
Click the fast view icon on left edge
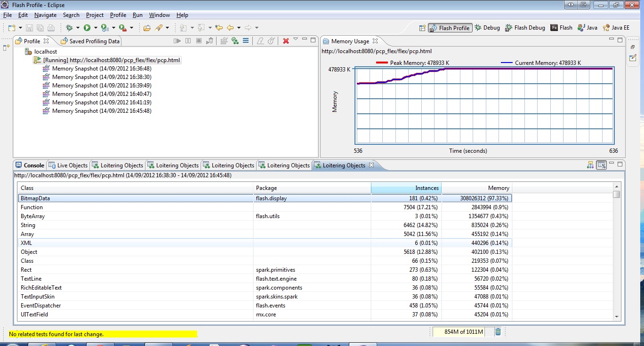(x=6, y=47)
